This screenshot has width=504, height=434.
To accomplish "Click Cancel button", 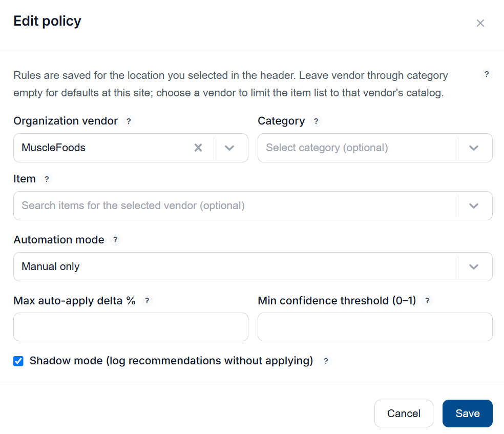I will click(404, 414).
